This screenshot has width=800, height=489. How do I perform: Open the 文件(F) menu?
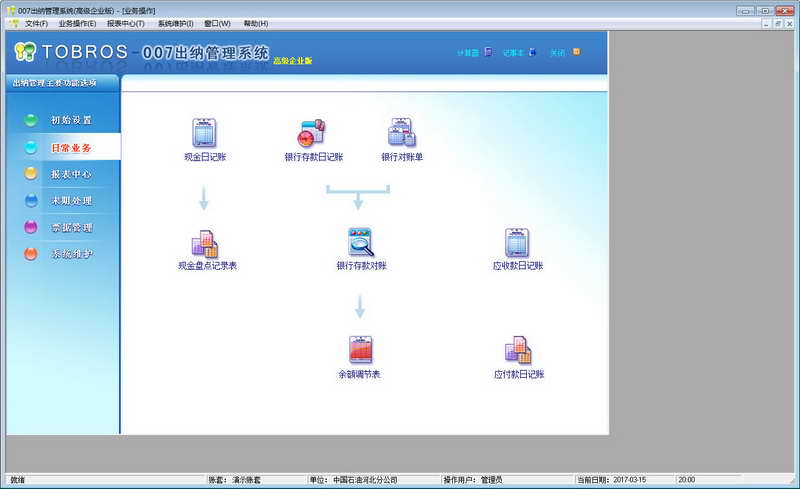36,23
